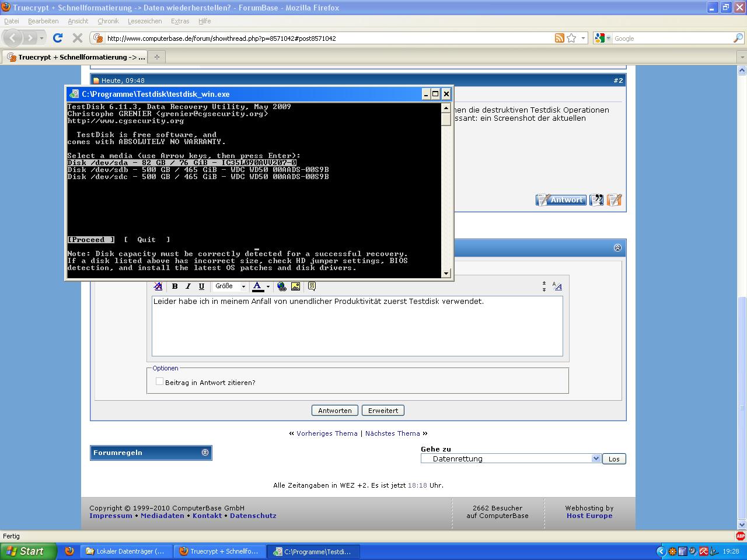The image size is (747, 560).
Task: Click the site identity icon in address bar
Action: (98, 38)
